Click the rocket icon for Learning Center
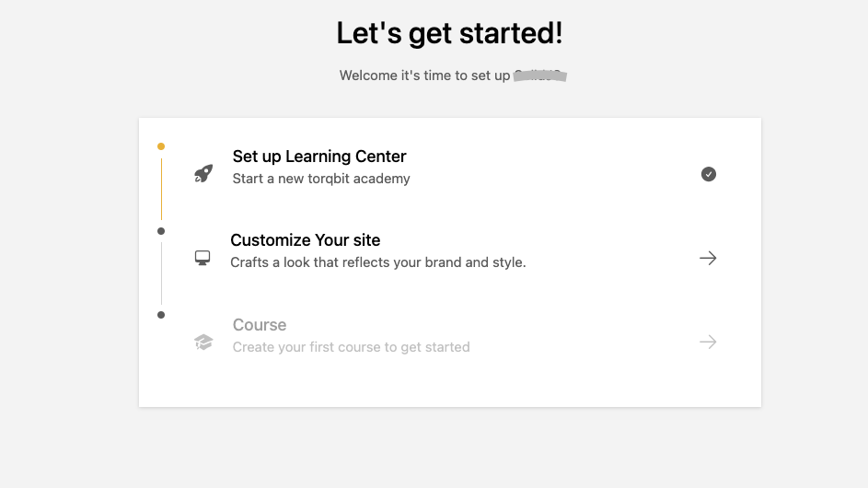This screenshot has height=488, width=868. tap(203, 173)
